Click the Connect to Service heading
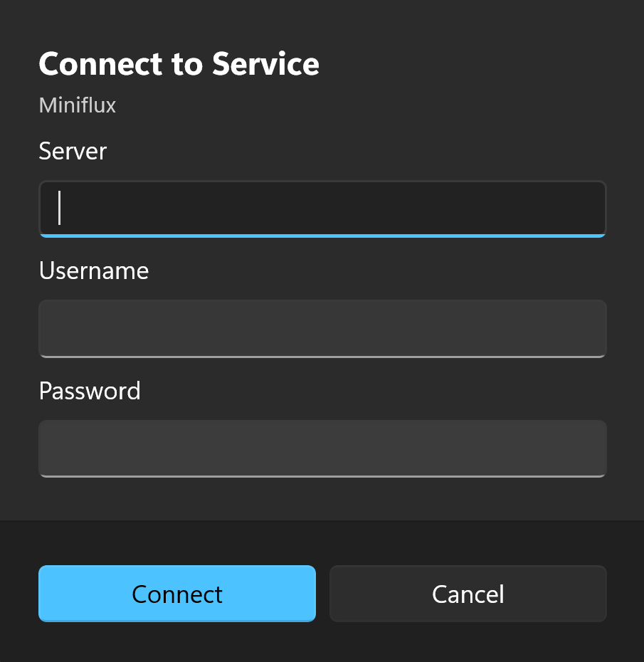644x662 pixels. click(179, 64)
